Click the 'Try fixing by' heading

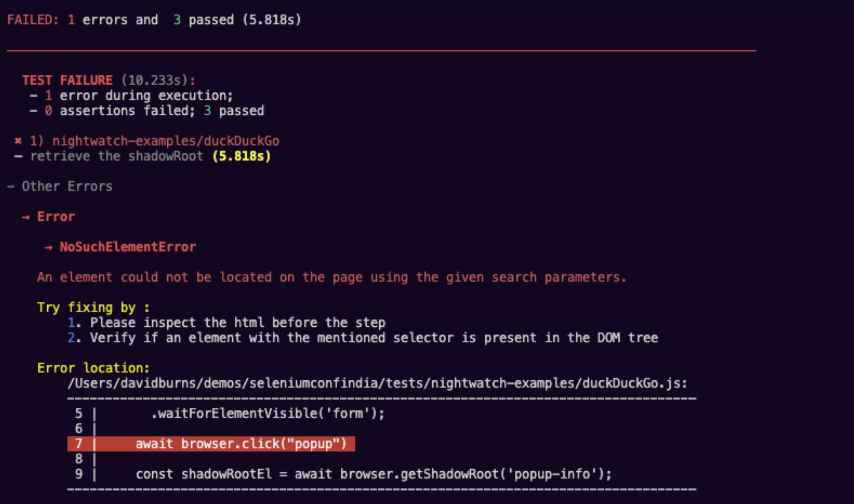[x=93, y=307]
